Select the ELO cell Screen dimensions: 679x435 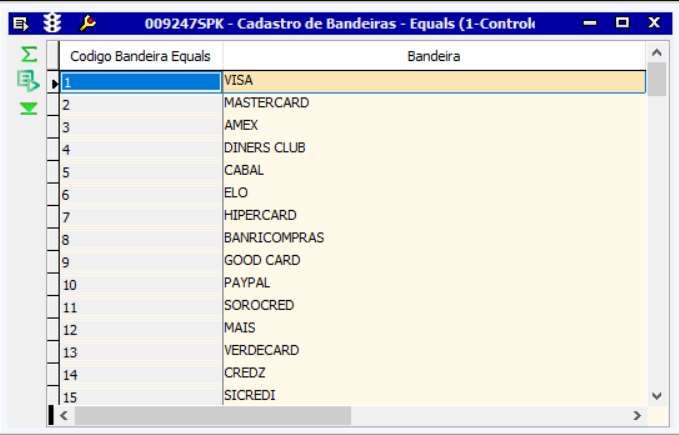pos(434,194)
